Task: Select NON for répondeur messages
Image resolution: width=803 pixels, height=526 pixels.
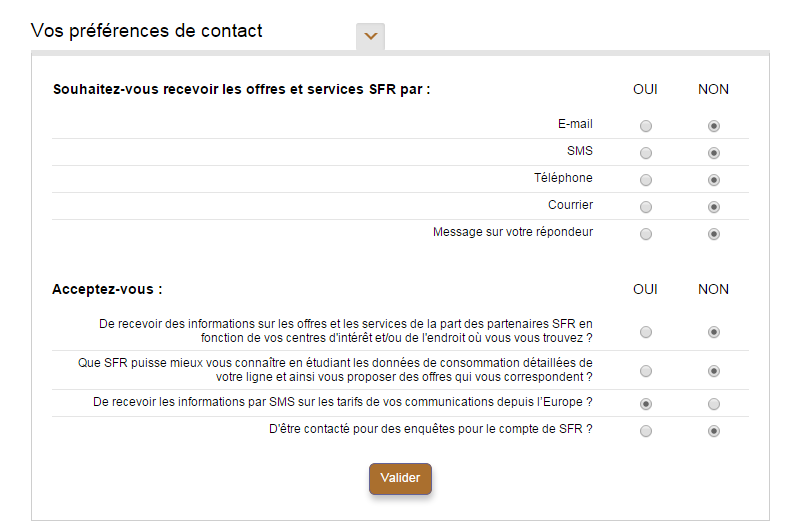Action: pos(713,234)
